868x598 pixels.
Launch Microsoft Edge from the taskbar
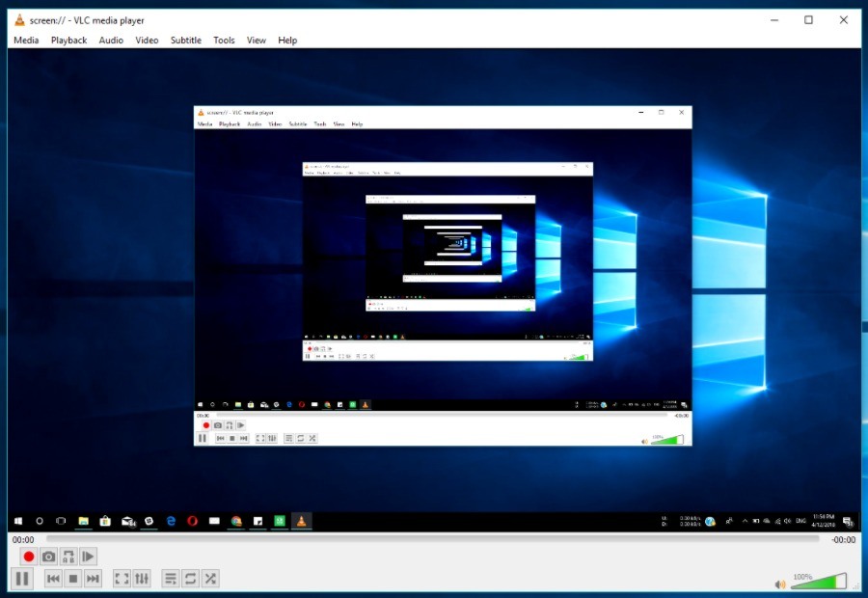170,521
